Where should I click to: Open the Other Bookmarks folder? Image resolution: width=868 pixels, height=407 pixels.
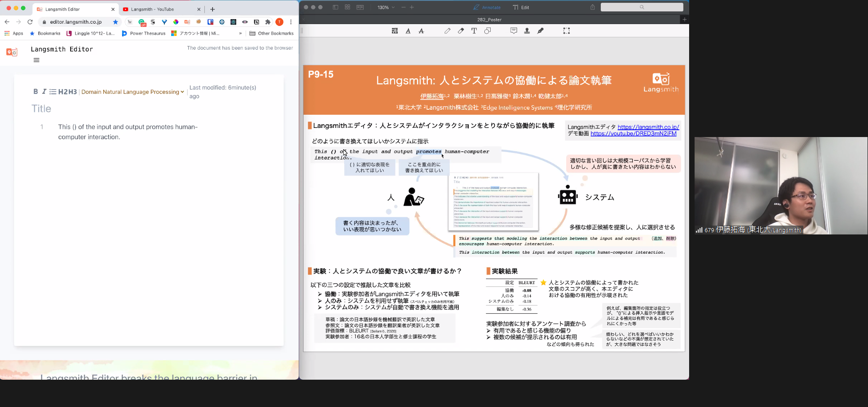pyautogui.click(x=272, y=33)
